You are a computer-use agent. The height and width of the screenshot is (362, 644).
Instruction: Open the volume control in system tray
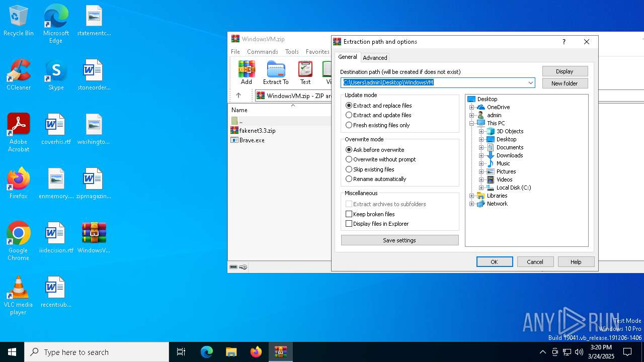(579, 352)
